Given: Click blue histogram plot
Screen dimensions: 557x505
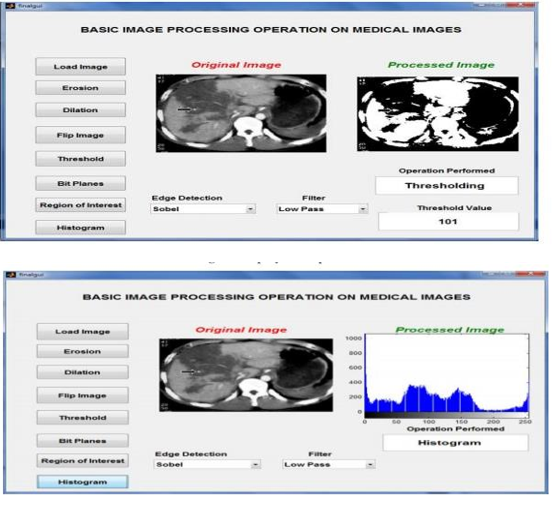Looking at the screenshot, I should (x=447, y=373).
